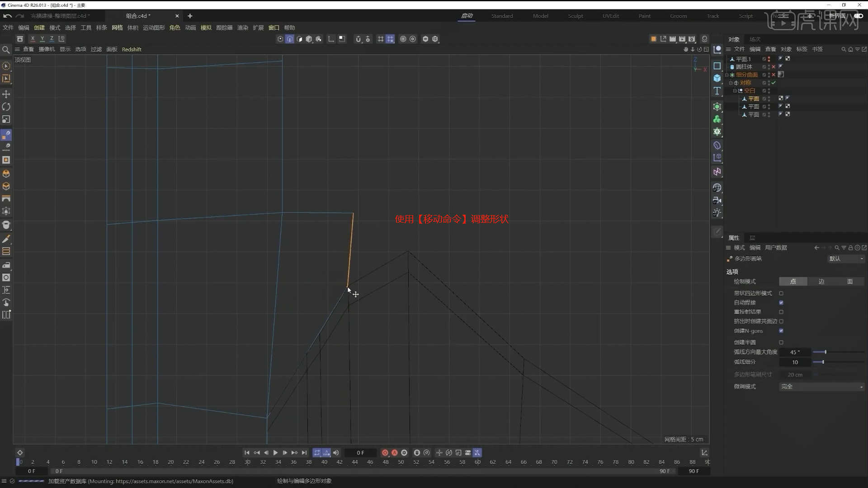868x488 pixels.
Task: Go back in Attribute Manager history
Action: 816,248
